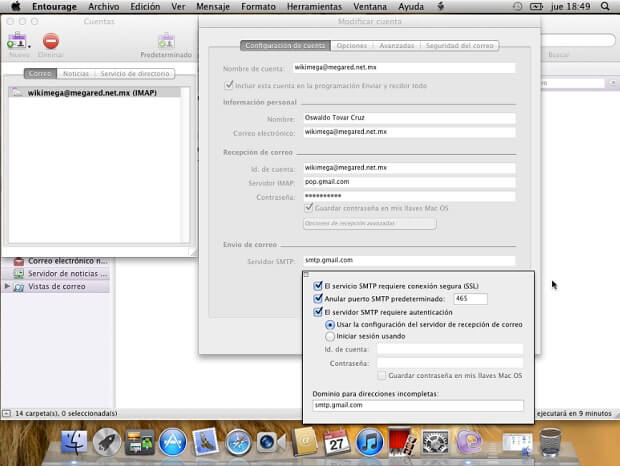Screen dimensions: 620x466
Task: Toggle 'Incluir esta cuenta en la programación' checkbox
Action: 229,85
